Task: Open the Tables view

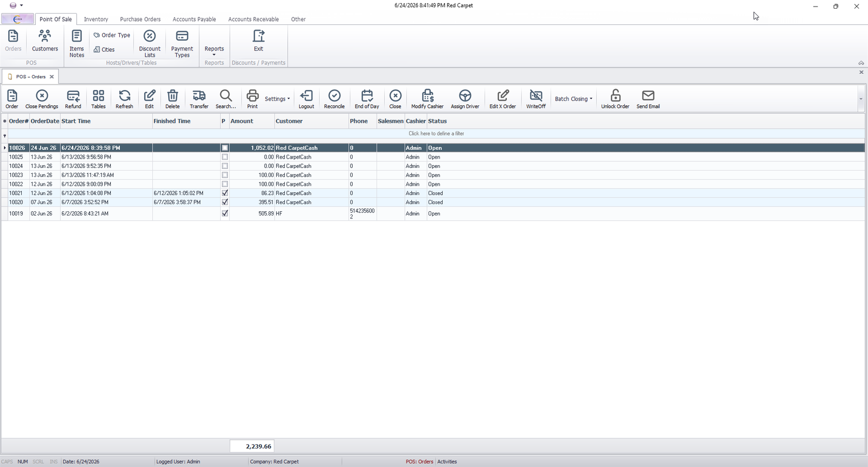Action: click(x=98, y=99)
